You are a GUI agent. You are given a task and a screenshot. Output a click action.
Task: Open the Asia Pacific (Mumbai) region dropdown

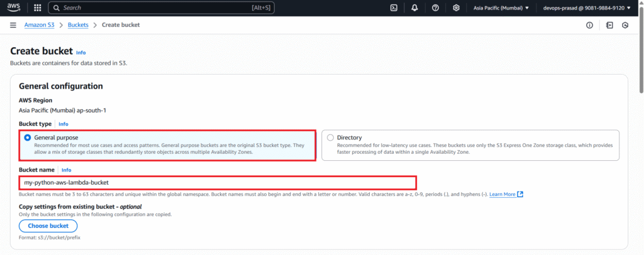pos(501,8)
